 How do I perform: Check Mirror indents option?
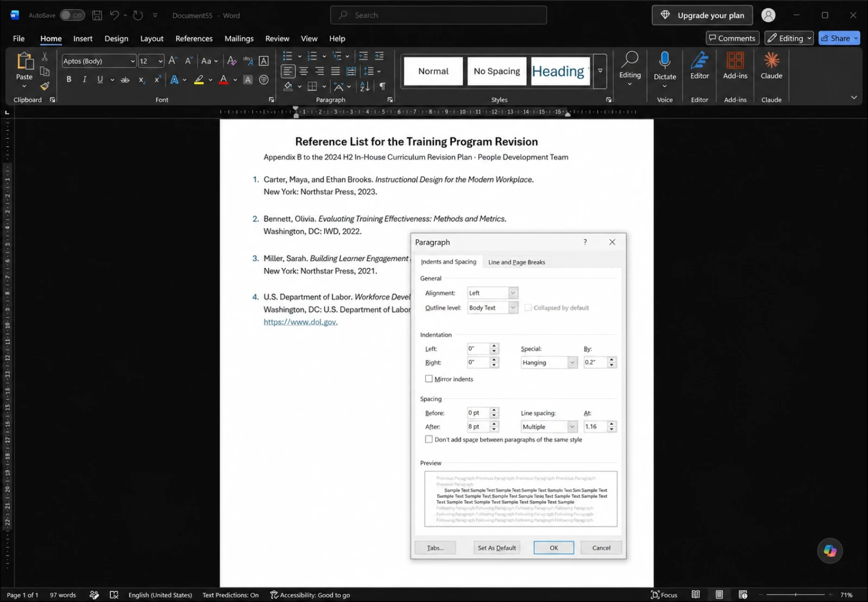(x=429, y=379)
